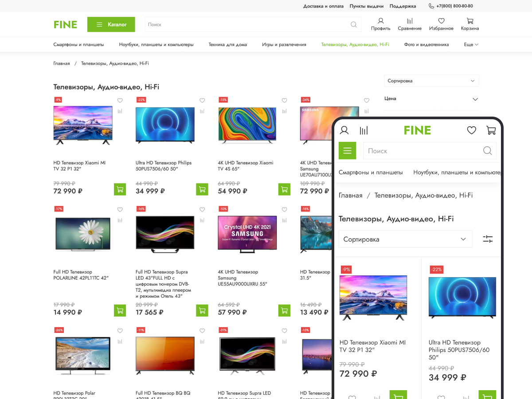Add Supra 17 565 ₽ TV to cart
The width and height of the screenshot is (532, 399).
202,310
